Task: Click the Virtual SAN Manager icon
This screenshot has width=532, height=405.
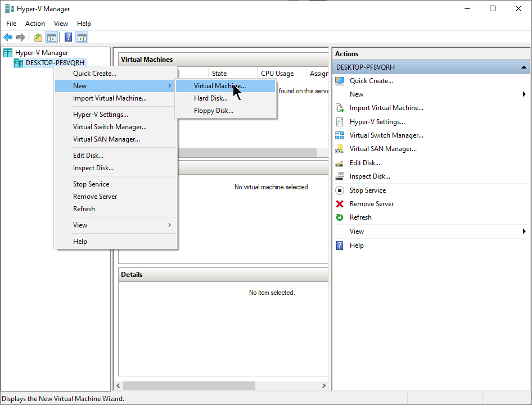Action: (x=340, y=149)
